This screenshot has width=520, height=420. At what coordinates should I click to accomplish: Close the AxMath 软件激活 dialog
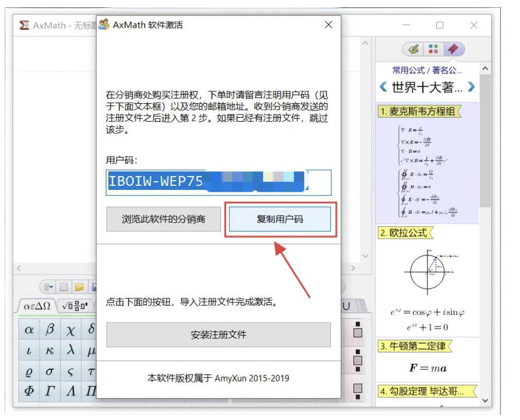tap(328, 25)
